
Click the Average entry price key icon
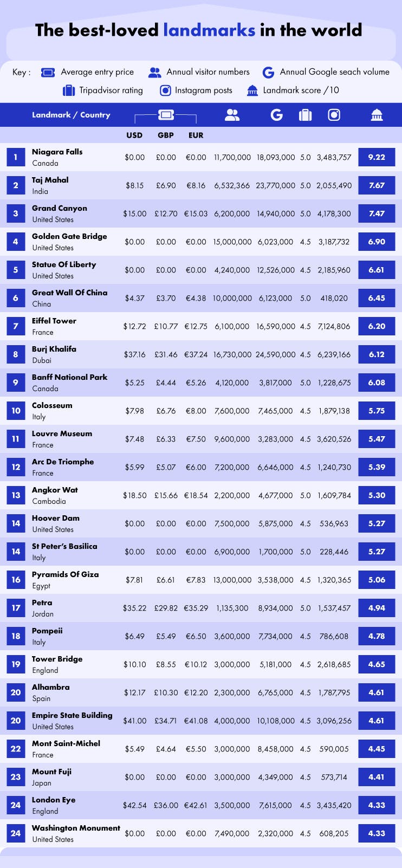[x=48, y=72]
